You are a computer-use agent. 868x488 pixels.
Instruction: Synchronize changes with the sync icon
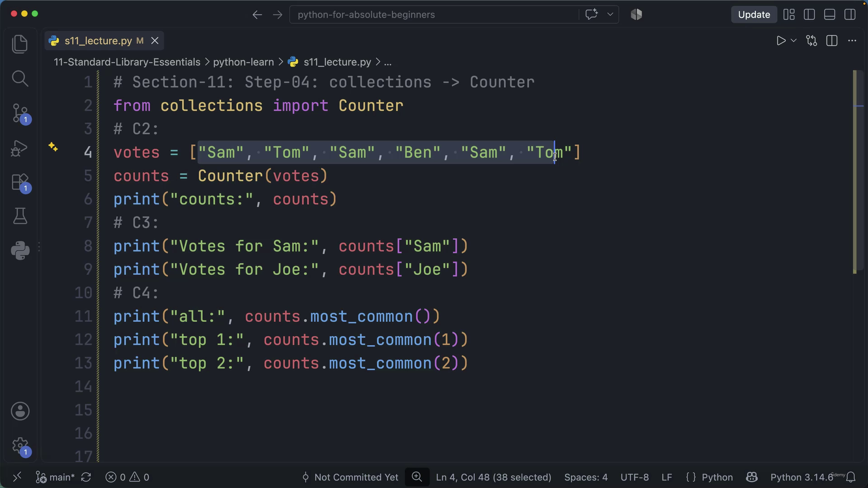[86, 477]
